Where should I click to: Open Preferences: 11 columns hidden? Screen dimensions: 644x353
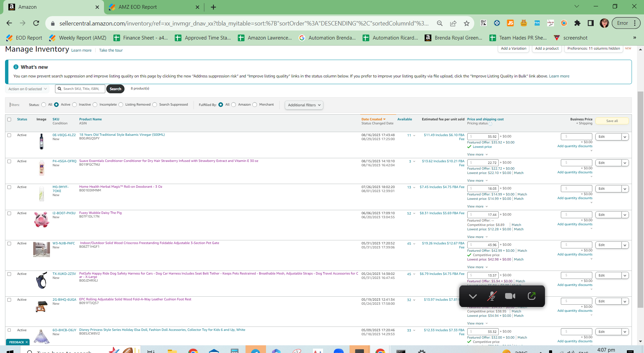[x=594, y=49]
